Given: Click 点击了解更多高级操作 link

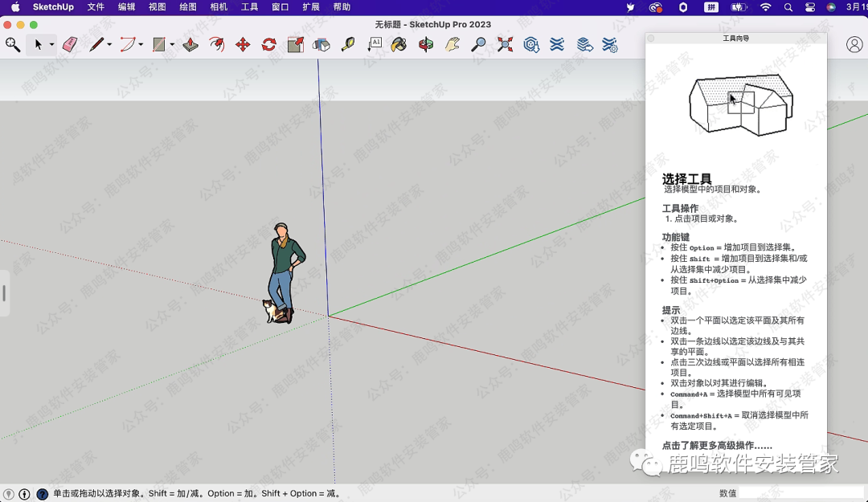Looking at the screenshot, I should [717, 445].
